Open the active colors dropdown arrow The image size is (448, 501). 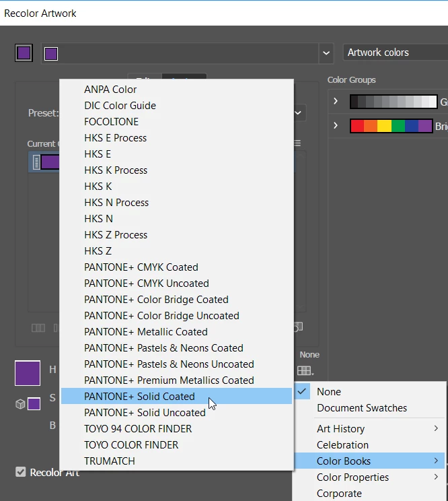[326, 53]
